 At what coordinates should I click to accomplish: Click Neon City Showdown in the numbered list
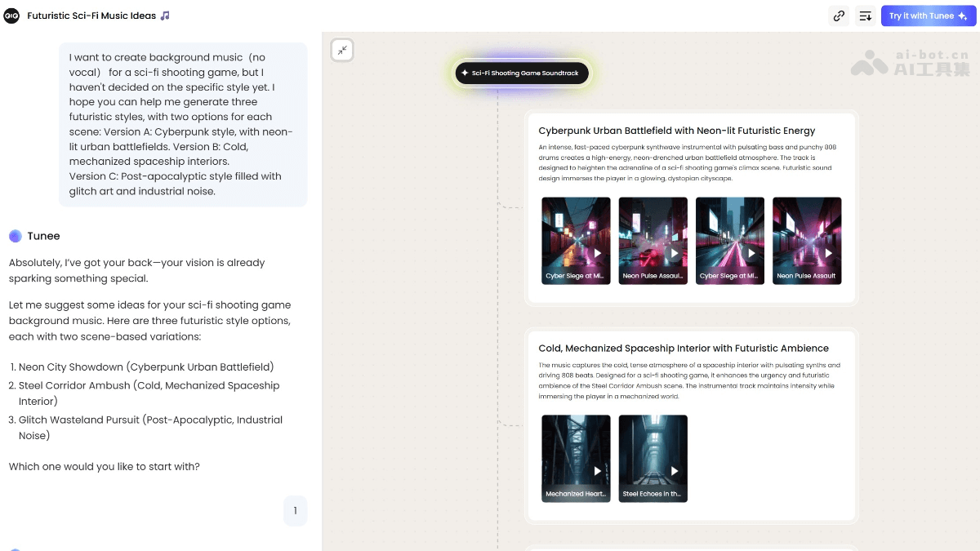click(146, 367)
